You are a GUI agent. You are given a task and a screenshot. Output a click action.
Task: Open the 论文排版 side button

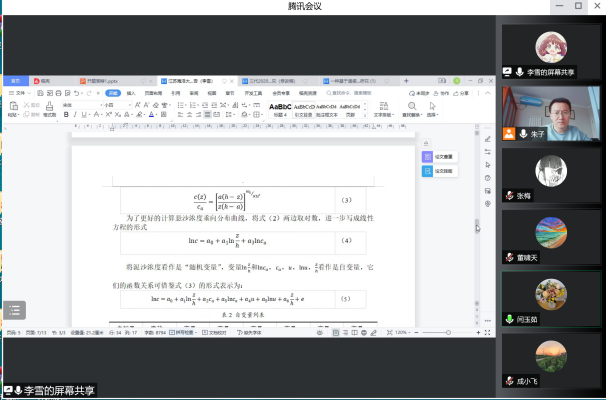pyautogui.click(x=441, y=171)
